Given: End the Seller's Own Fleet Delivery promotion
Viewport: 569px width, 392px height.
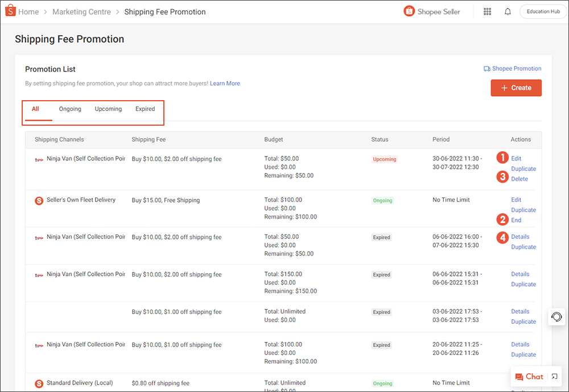Looking at the screenshot, I should tap(516, 220).
